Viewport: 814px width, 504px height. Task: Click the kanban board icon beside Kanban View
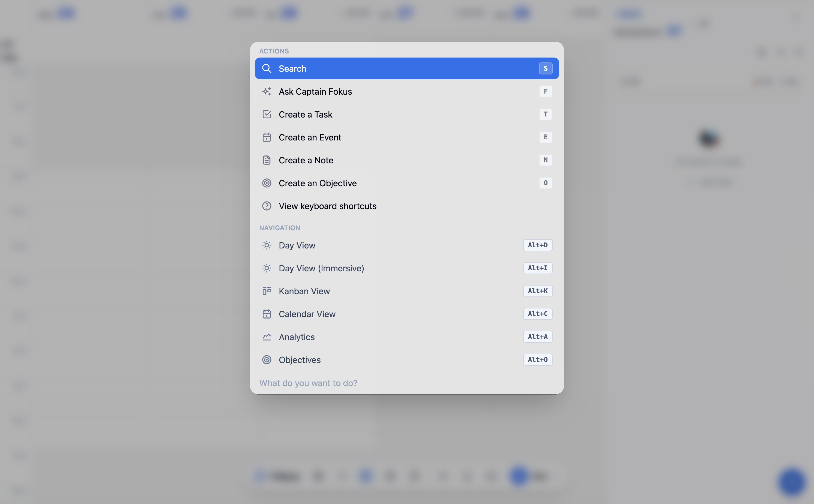pos(266,291)
